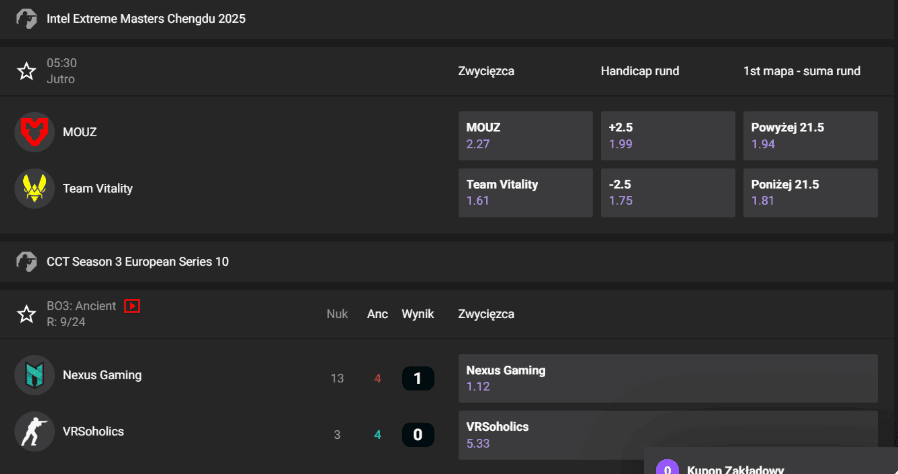Viewport: 898px width, 474px height.
Task: Click the Nuk map column header
Action: (x=337, y=314)
